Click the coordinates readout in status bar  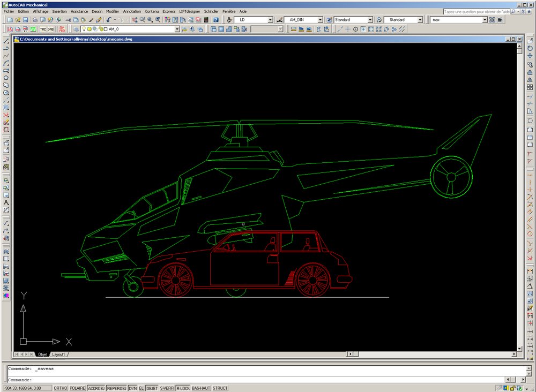coord(27,388)
